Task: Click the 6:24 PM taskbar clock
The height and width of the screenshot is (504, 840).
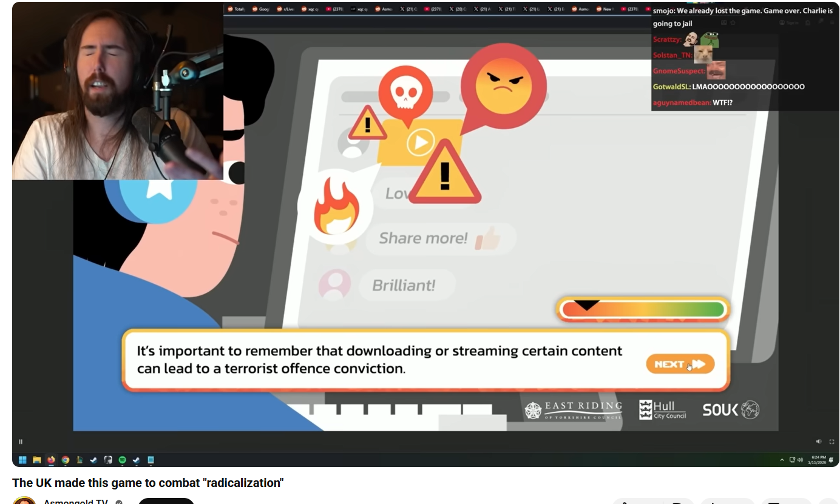Action: pos(816,460)
